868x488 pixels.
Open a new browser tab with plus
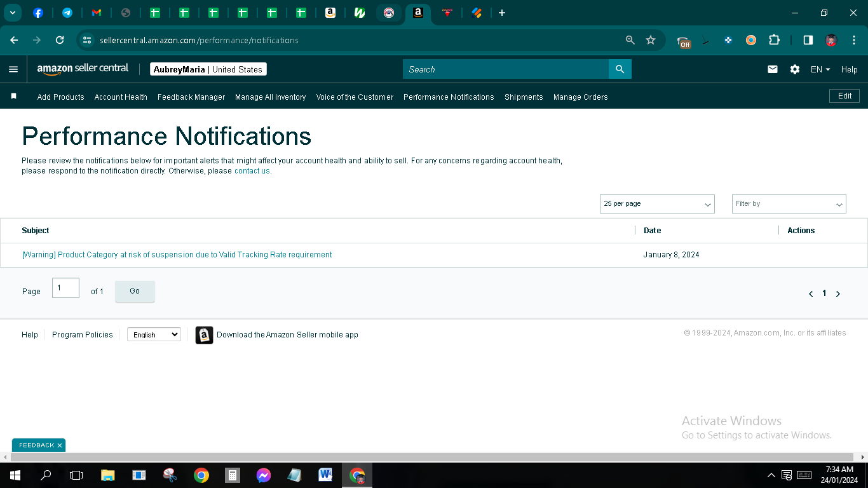point(502,13)
